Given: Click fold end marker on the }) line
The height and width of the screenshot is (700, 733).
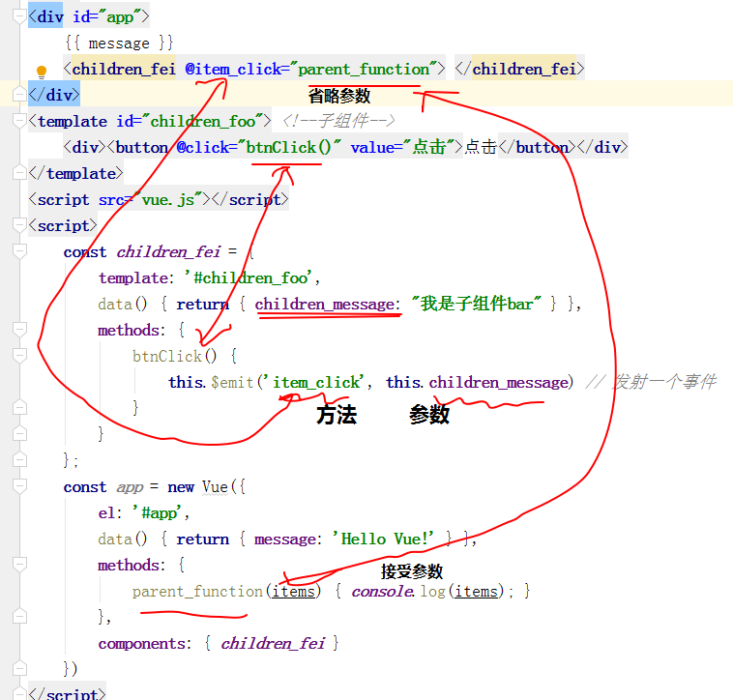Looking at the screenshot, I should [x=19, y=669].
